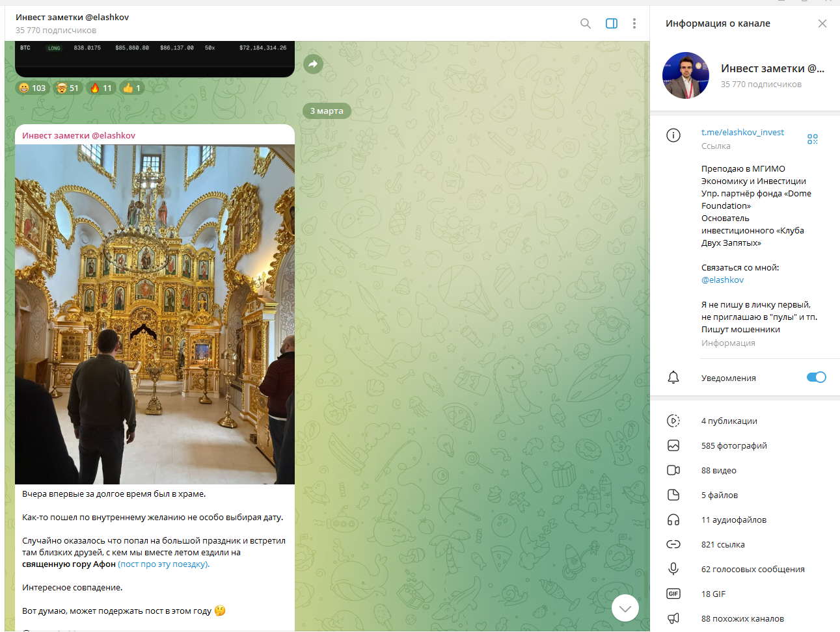
Task: Open the channel QR code icon
Action: tap(813, 139)
